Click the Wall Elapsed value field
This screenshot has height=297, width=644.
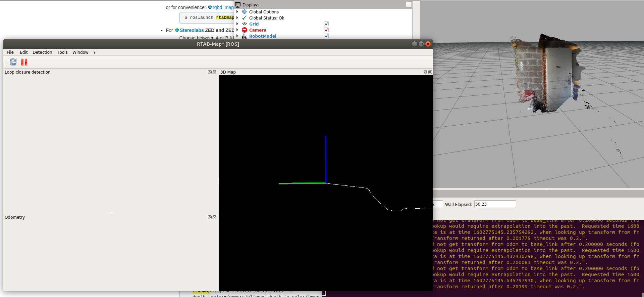click(x=495, y=204)
